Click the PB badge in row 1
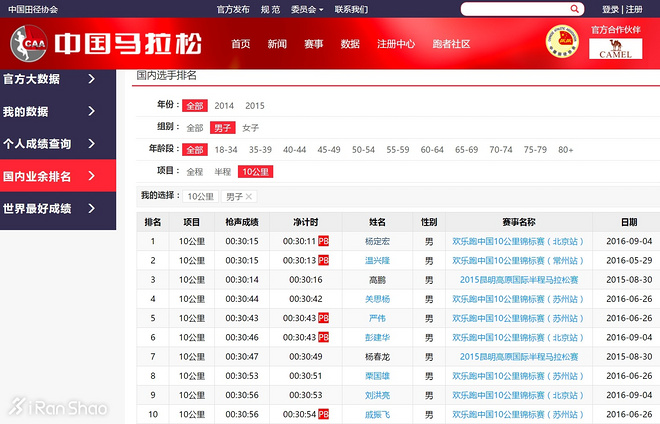This screenshot has width=660, height=424. (323, 241)
